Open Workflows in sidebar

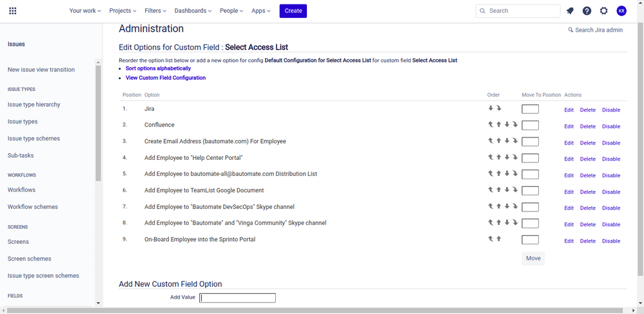click(x=21, y=190)
